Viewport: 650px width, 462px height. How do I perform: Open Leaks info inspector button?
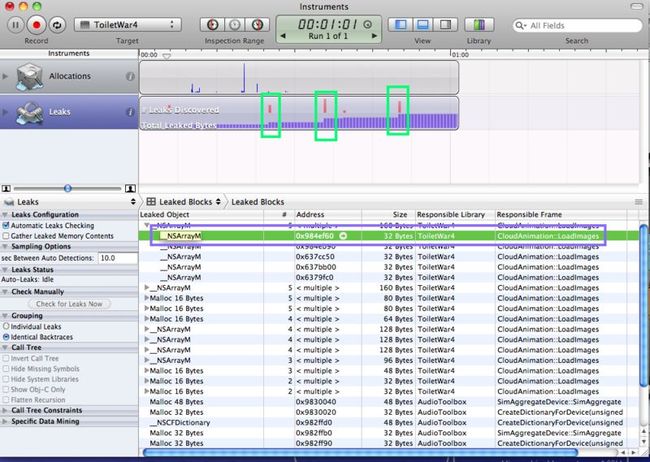[130, 112]
